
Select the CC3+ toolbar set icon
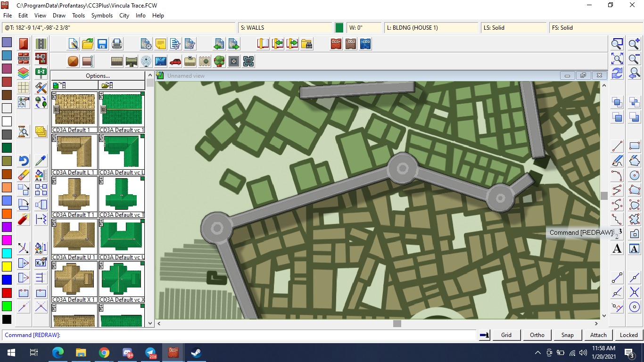coord(336,44)
